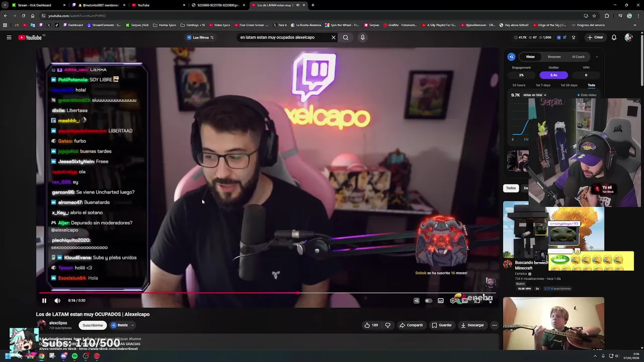This screenshot has width=644, height=362.
Task: Open the account avatar menu
Action: point(628,37)
